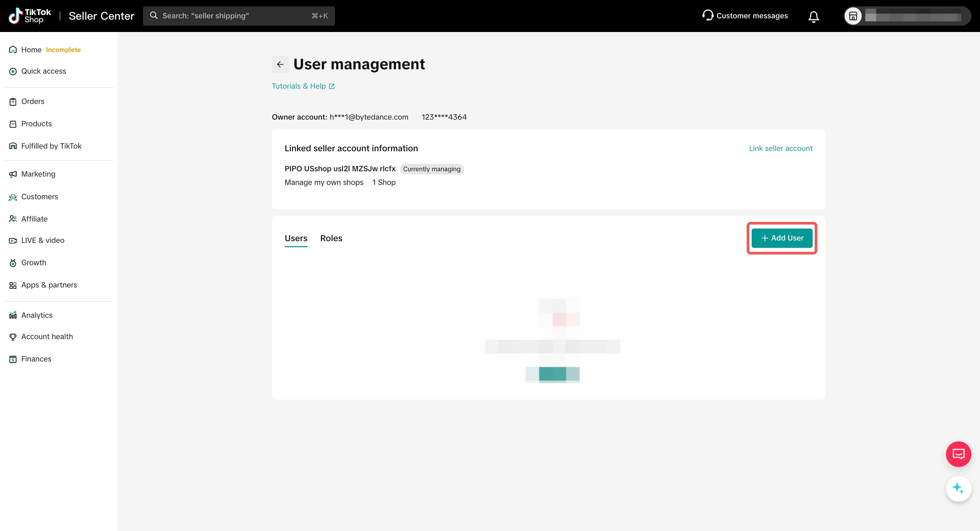The height and width of the screenshot is (531, 980).
Task: Click the Finances icon in sidebar
Action: coord(13,359)
